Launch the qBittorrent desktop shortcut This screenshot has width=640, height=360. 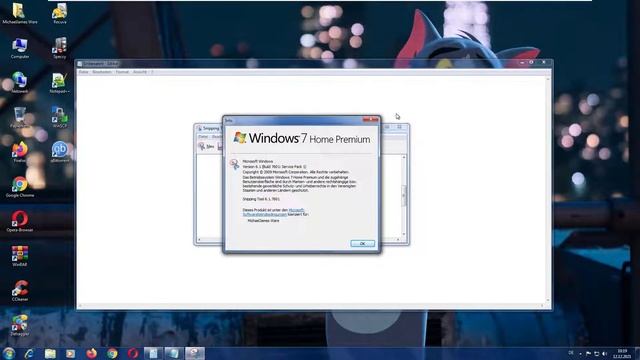(60, 152)
